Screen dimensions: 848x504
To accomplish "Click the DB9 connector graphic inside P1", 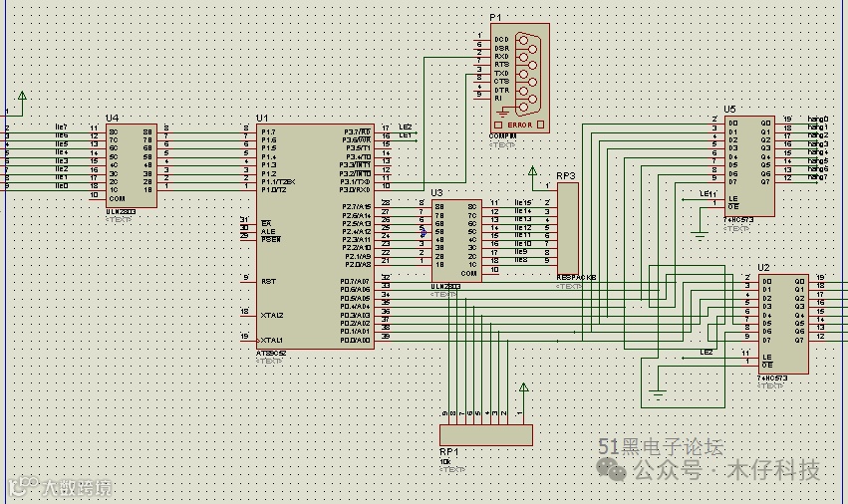I will click(x=526, y=74).
